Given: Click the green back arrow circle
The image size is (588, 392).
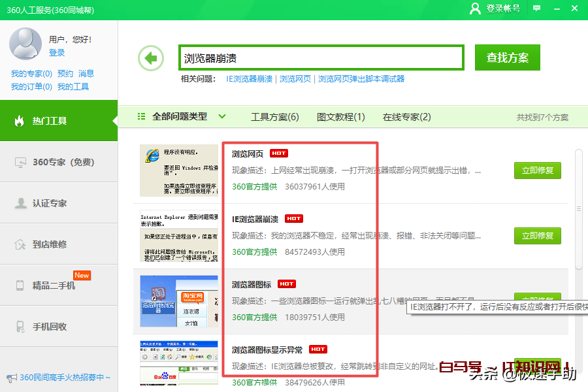Looking at the screenshot, I should [150, 57].
